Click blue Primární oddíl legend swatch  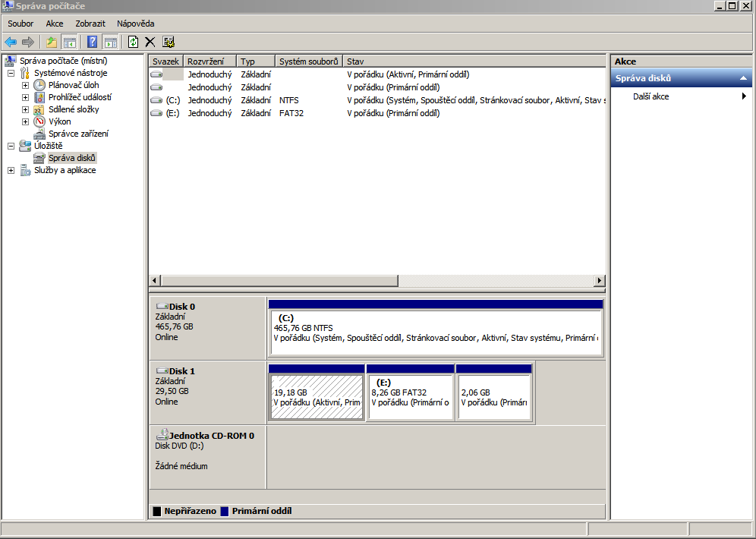click(x=224, y=511)
